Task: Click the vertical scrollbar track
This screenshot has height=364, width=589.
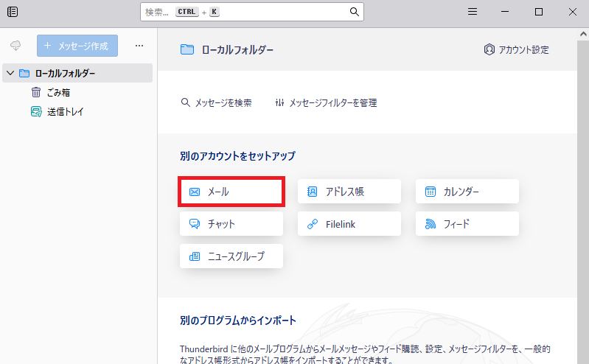Action: click(583, 202)
